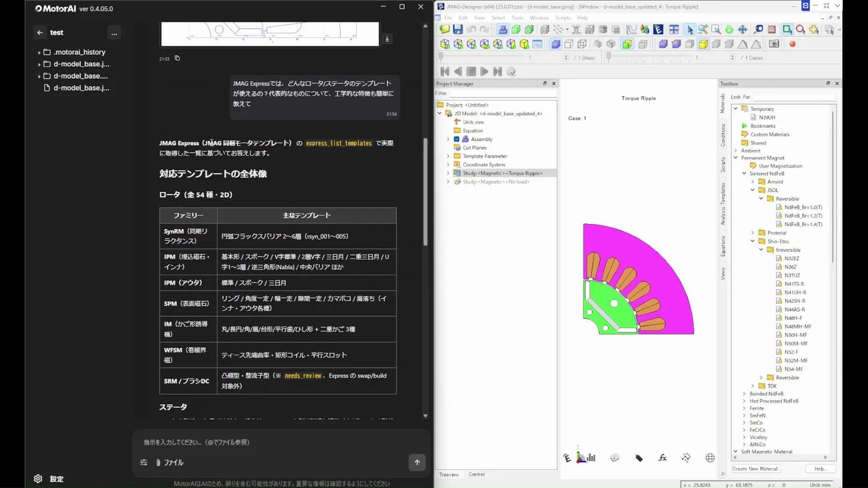Open the Analysis Templates toolbox tab
The height and width of the screenshot is (488, 868).
(723, 204)
